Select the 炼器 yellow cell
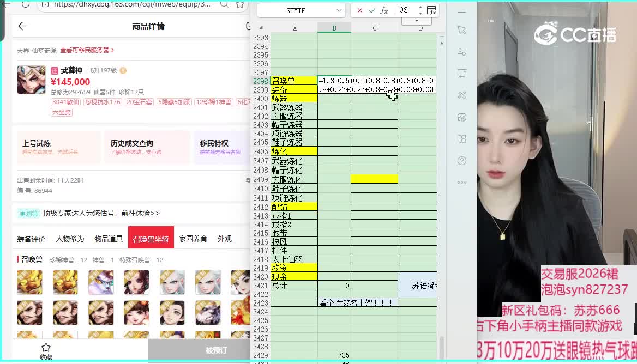The height and width of the screenshot is (364, 637). coord(294,99)
